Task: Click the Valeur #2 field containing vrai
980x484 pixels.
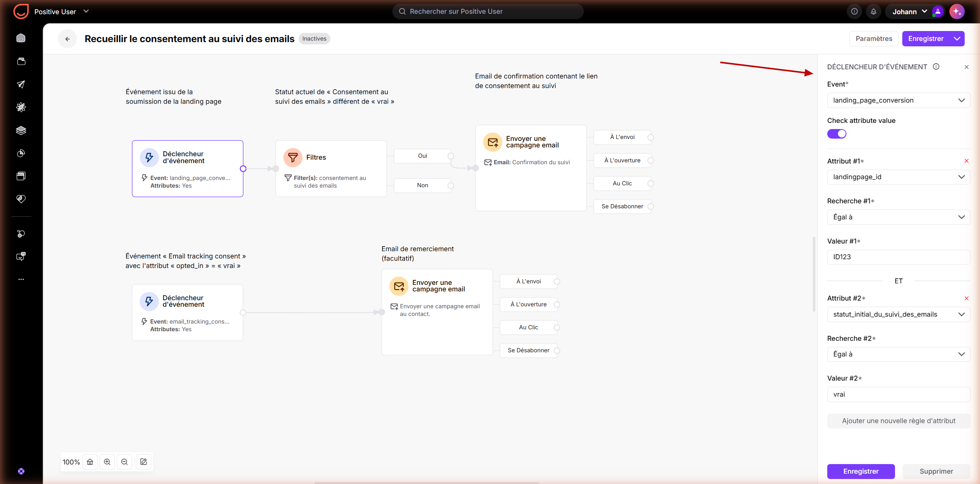Action: (898, 394)
